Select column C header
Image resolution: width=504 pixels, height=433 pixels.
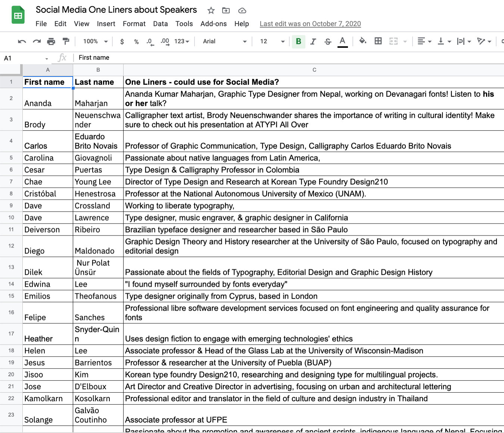pos(314,70)
